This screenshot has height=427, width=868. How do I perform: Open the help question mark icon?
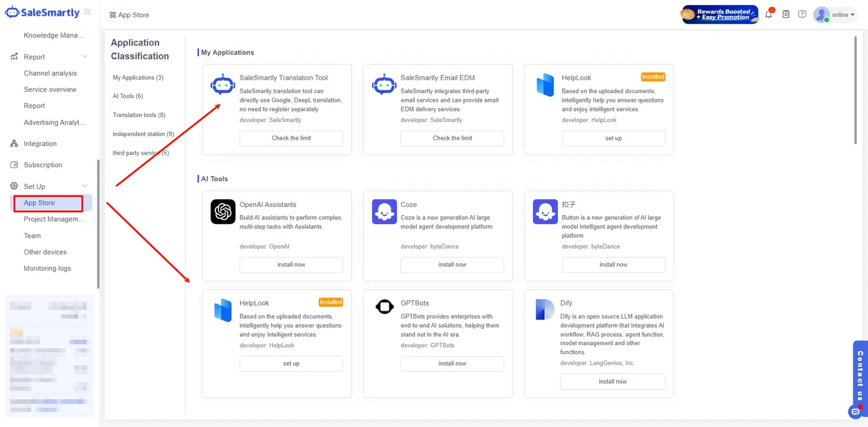coord(802,15)
